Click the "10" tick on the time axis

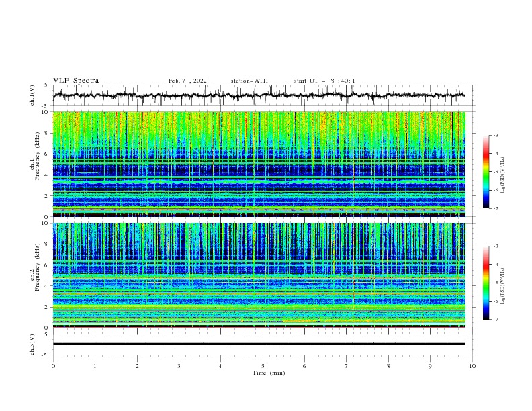click(472, 366)
